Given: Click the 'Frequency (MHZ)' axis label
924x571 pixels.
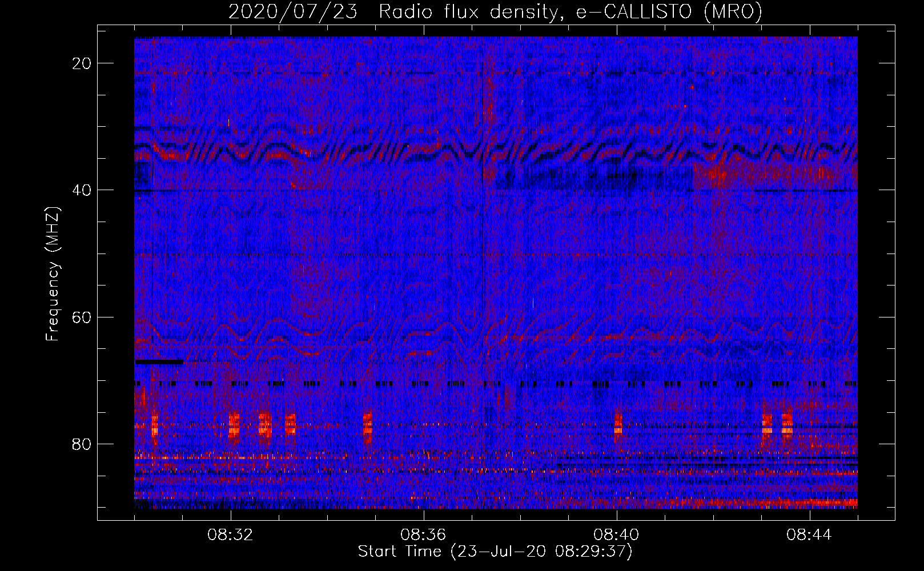Looking at the screenshot, I should [53, 274].
